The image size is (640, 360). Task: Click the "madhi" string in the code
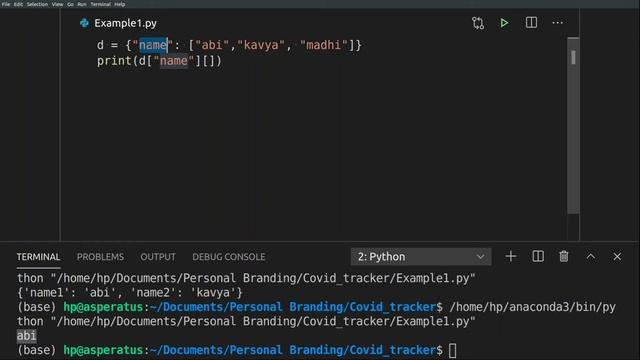pyautogui.click(x=324, y=45)
